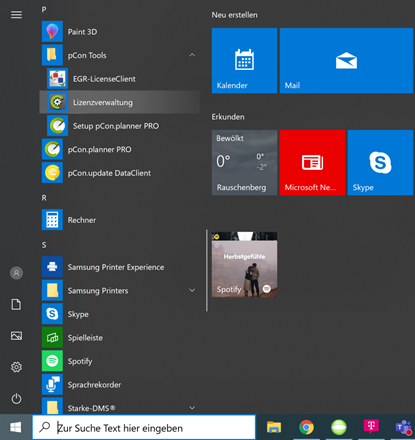Launch pCon.update DataClient
The height and width of the screenshot is (440, 415).
tap(120, 173)
